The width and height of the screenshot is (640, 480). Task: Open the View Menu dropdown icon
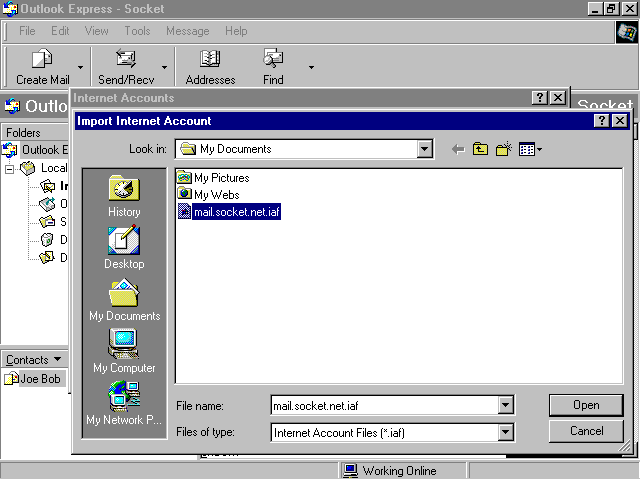click(530, 149)
